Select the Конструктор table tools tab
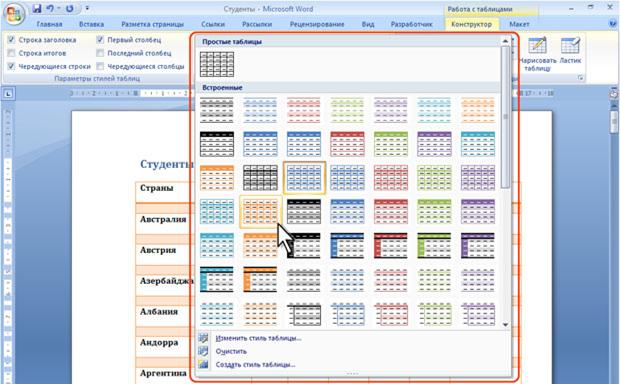The image size is (620, 384). 472,24
